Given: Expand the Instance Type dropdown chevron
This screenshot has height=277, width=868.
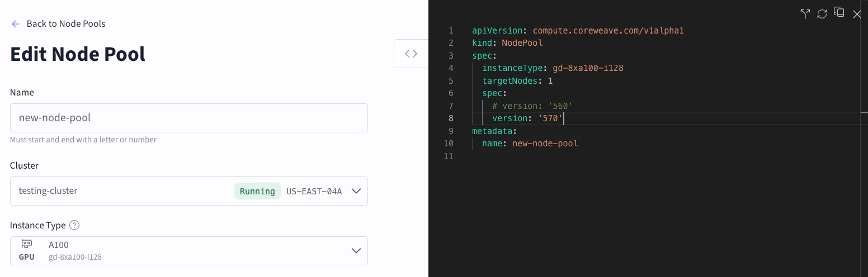Looking at the screenshot, I should click(356, 251).
